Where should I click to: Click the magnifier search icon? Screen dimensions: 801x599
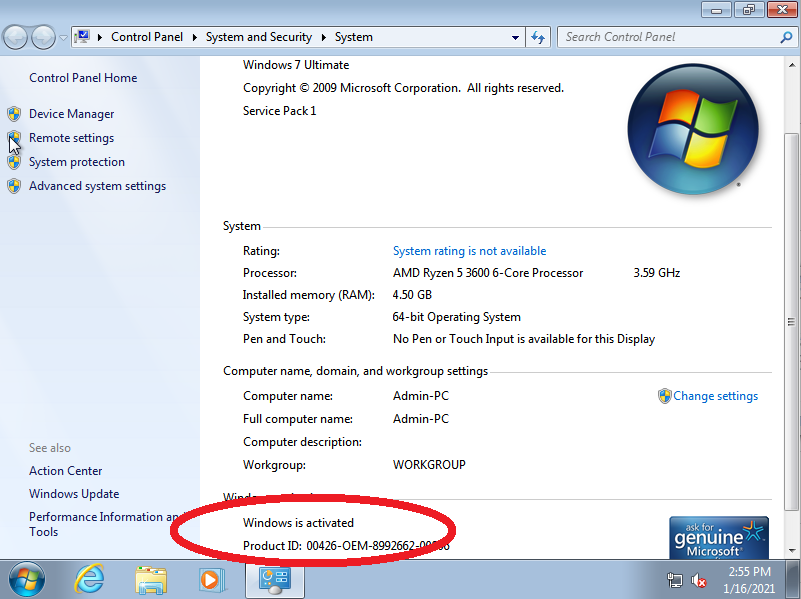click(787, 37)
